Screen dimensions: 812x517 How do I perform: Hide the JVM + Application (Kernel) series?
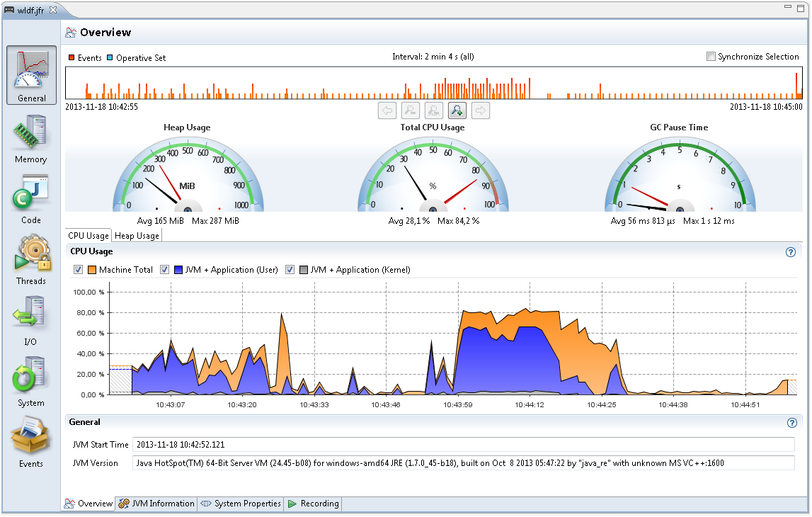pos(290,270)
